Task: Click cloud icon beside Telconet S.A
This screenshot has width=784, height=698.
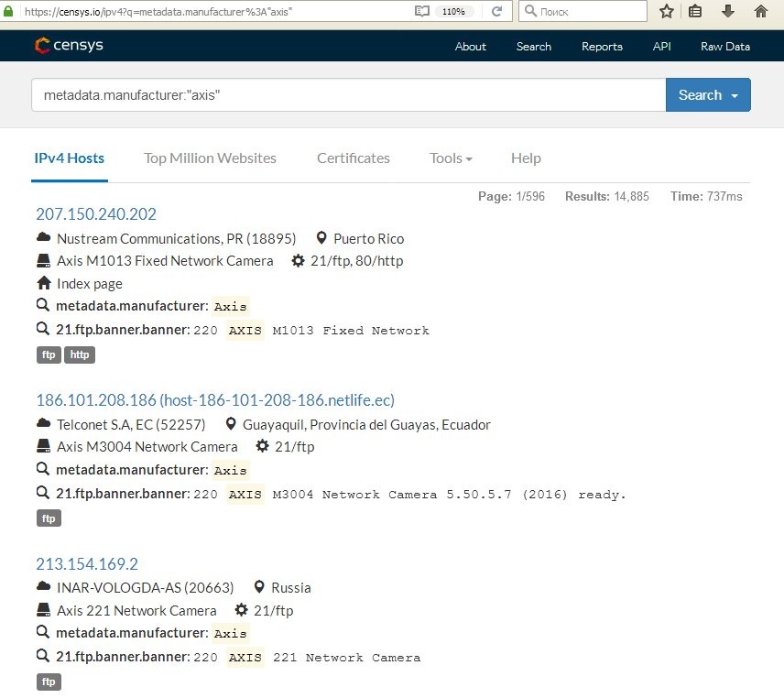Action: coord(43,423)
